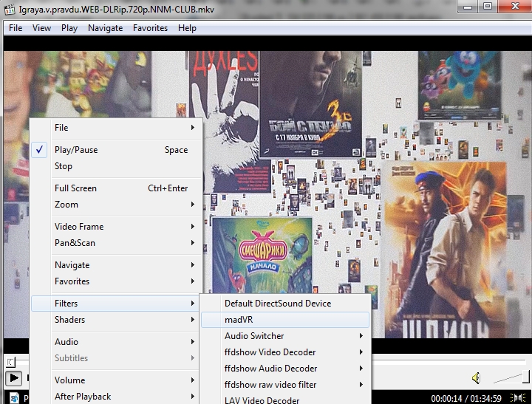Choose Stop in the context menu
The image size is (532, 404).
tap(64, 166)
